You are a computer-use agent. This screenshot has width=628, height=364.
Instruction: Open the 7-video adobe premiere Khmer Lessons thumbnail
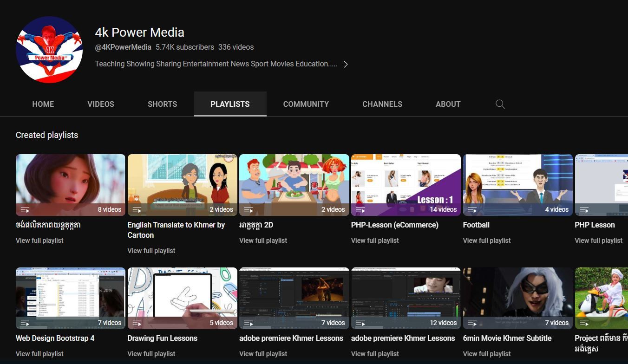click(294, 299)
